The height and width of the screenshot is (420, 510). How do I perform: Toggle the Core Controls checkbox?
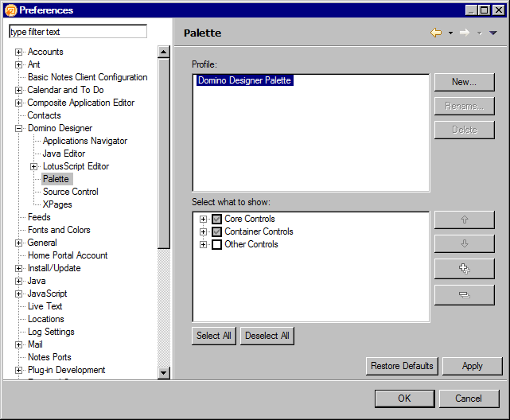point(216,219)
